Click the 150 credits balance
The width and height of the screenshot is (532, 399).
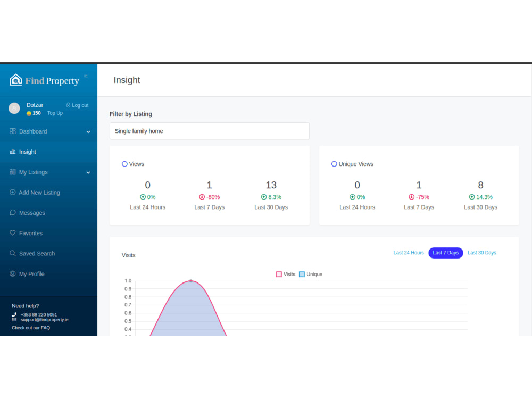(37, 113)
